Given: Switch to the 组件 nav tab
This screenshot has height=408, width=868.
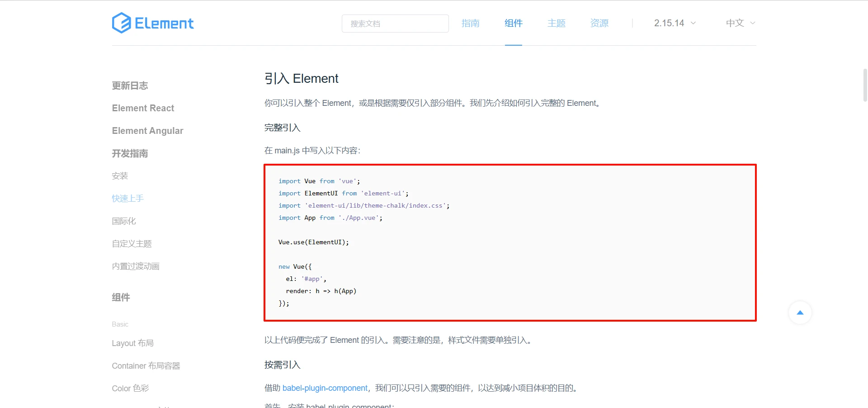Looking at the screenshot, I should coord(513,23).
